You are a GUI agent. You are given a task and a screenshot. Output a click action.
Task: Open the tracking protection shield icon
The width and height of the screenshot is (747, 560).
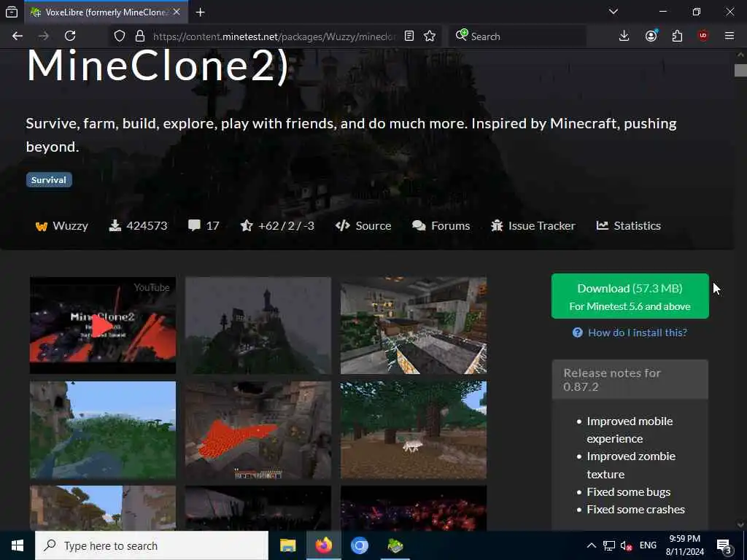pos(120,36)
